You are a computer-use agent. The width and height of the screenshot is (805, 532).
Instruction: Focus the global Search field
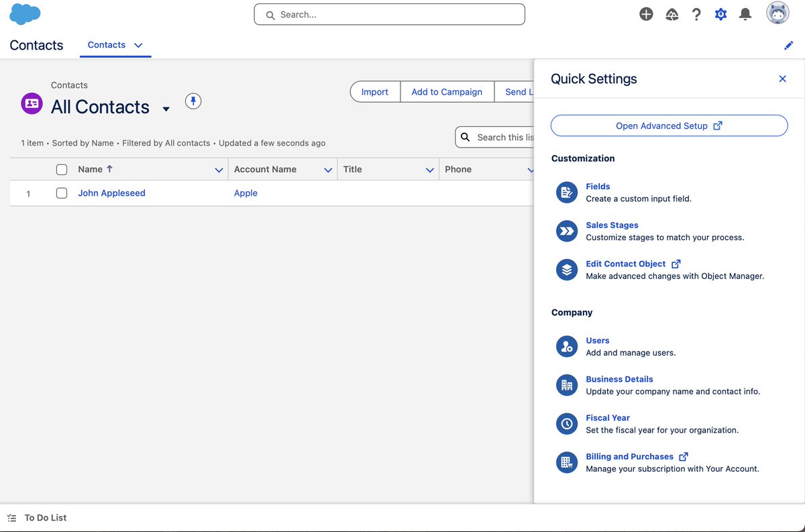(x=389, y=14)
